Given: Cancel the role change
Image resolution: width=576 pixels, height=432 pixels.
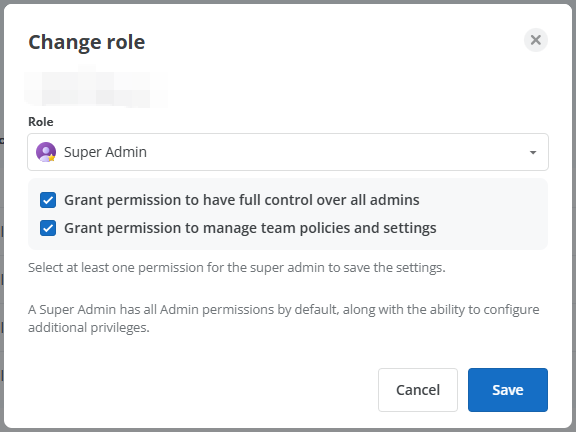Looking at the screenshot, I should coord(418,390).
